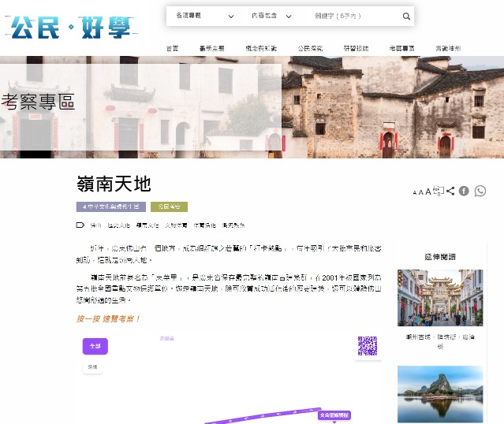Share article on Facebook
Viewport: 504px width, 424px height.
tap(464, 191)
